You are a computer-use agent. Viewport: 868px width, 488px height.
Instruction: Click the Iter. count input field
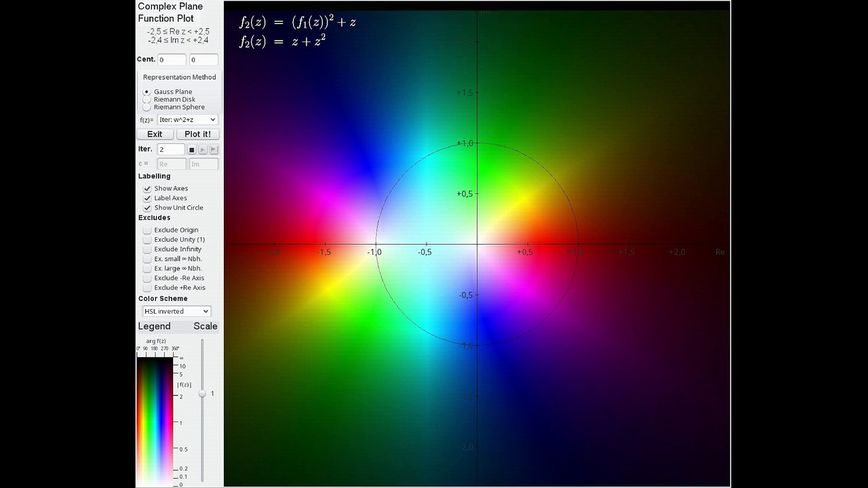pos(171,149)
